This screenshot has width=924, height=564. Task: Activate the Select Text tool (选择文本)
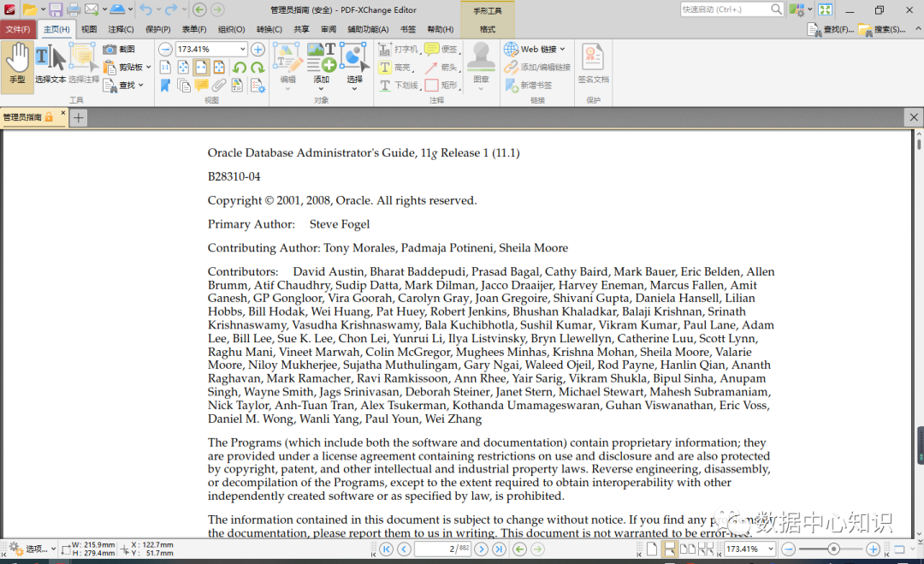click(x=50, y=63)
